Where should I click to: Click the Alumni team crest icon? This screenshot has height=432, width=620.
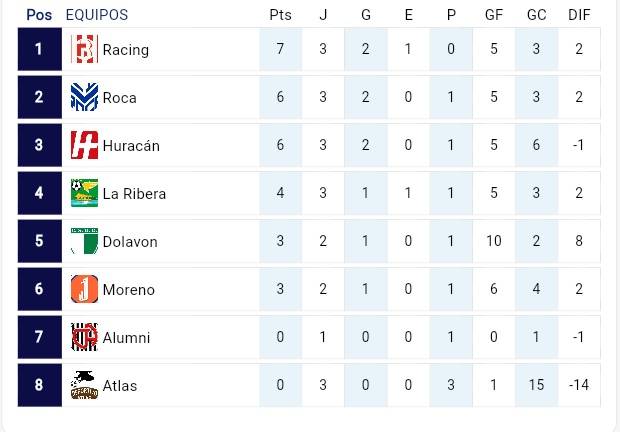[84, 338]
